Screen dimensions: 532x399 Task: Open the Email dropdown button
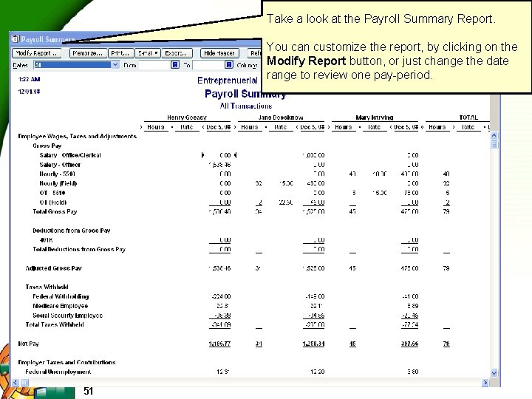(x=148, y=53)
